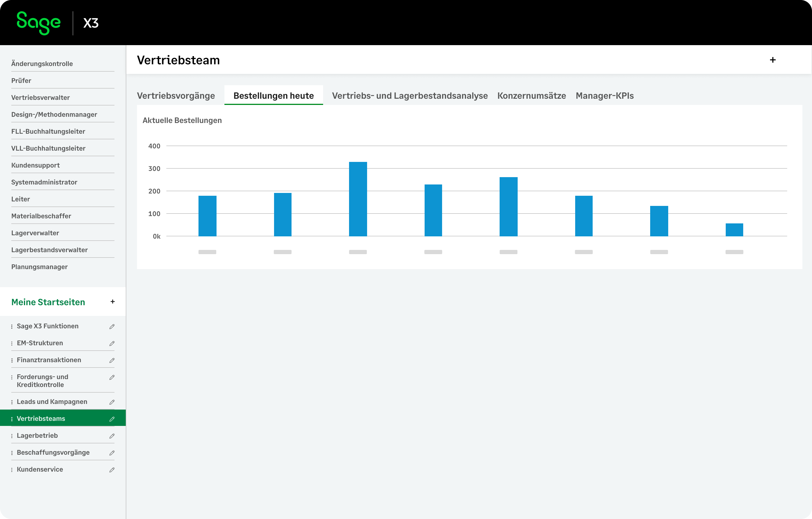Click pencil icon next to Lagerbetrieb
The height and width of the screenshot is (519, 812).
pyautogui.click(x=112, y=436)
